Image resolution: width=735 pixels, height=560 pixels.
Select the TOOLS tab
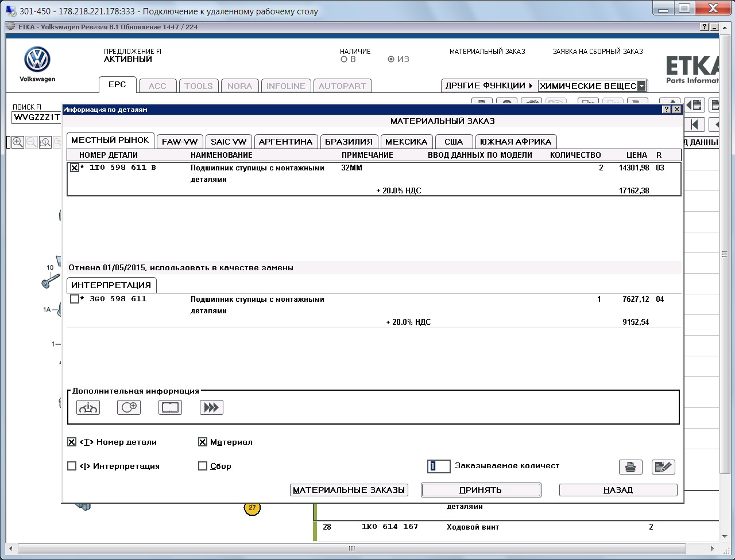[x=199, y=86]
